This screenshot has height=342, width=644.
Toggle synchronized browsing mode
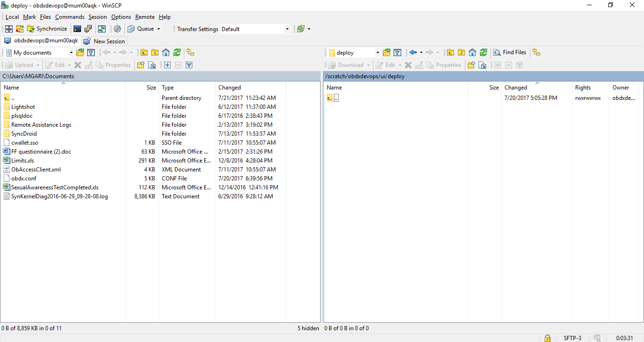[101, 29]
